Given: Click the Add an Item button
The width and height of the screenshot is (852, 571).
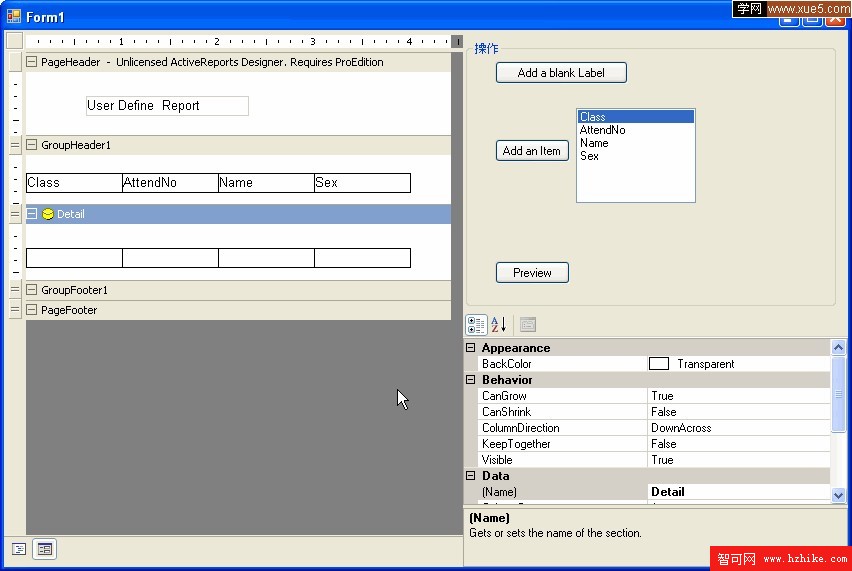Looking at the screenshot, I should 532,150.
